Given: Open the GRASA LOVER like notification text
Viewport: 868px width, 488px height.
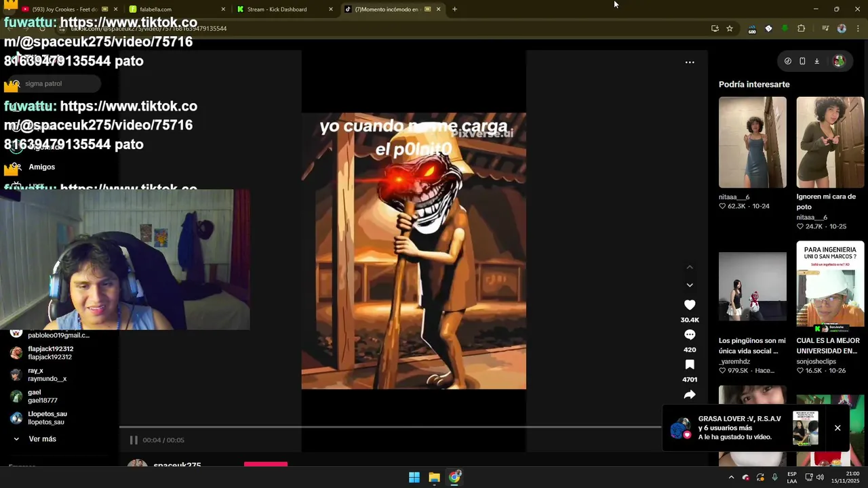Looking at the screenshot, I should pyautogui.click(x=739, y=428).
